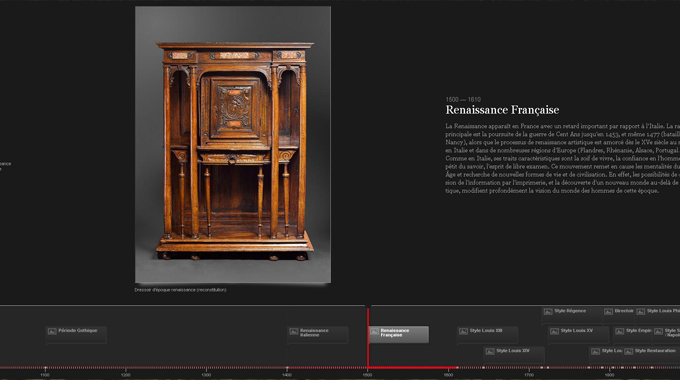Click the image icon on Période Gothique marker

coord(52,331)
